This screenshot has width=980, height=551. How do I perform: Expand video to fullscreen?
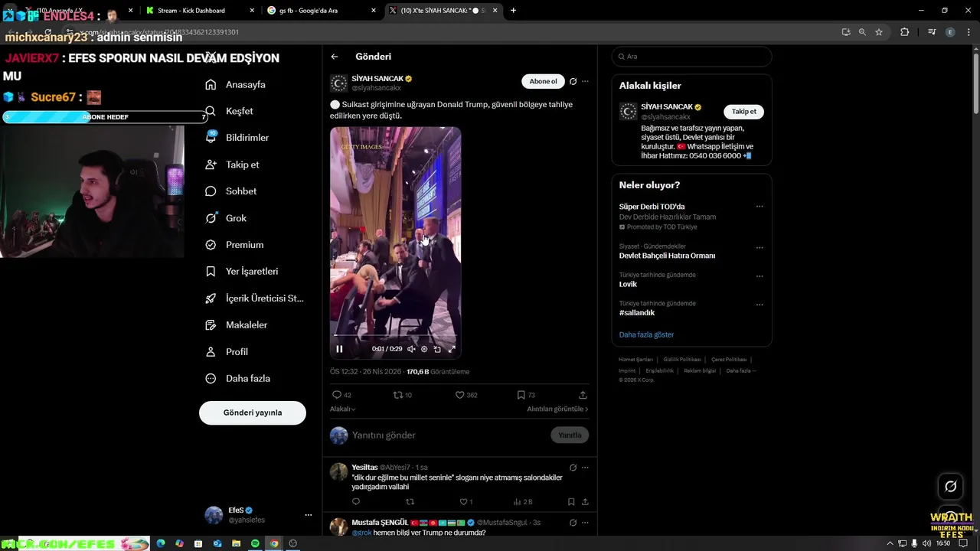pos(452,349)
